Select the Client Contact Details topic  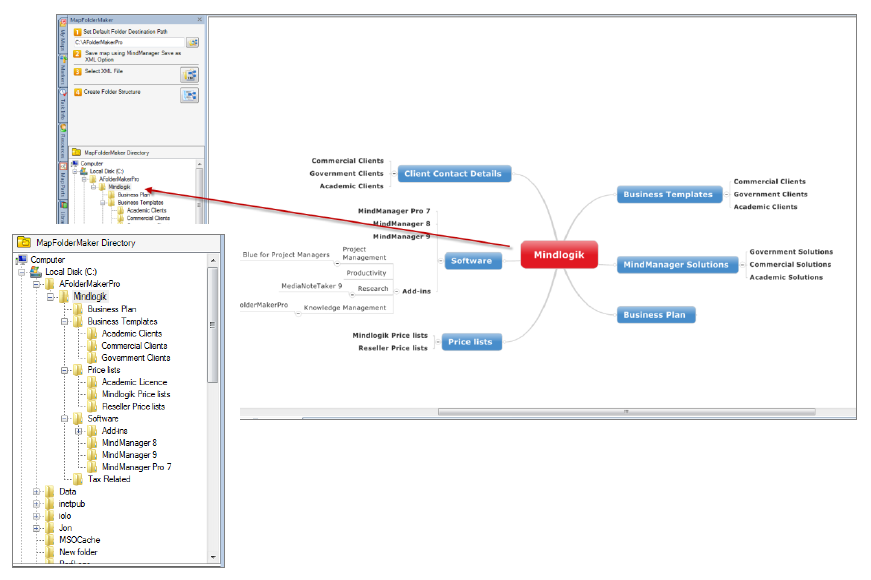pos(453,173)
